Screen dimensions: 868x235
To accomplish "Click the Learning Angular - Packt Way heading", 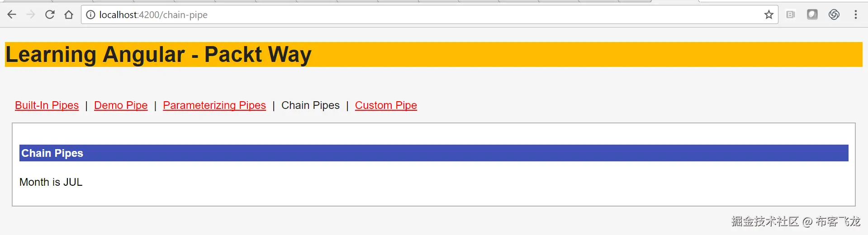I will tap(158, 55).
